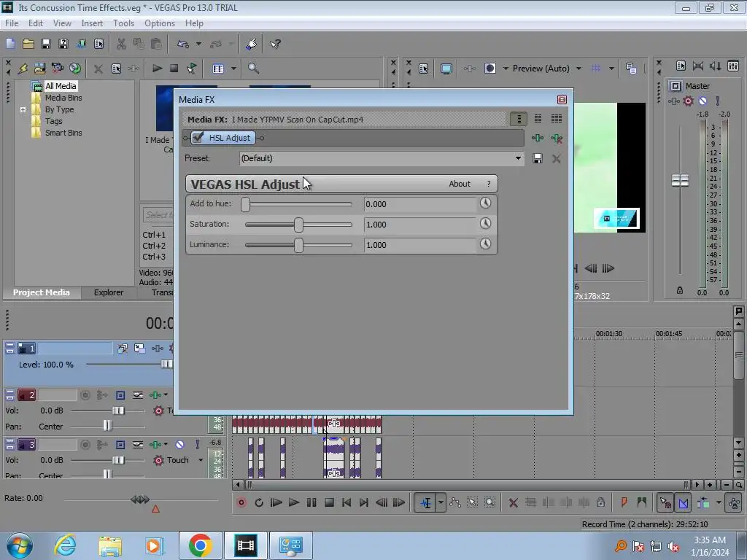Image resolution: width=747 pixels, height=560 pixels.
Task: Toggle Loop Playback in transport bar
Action: tap(259, 502)
